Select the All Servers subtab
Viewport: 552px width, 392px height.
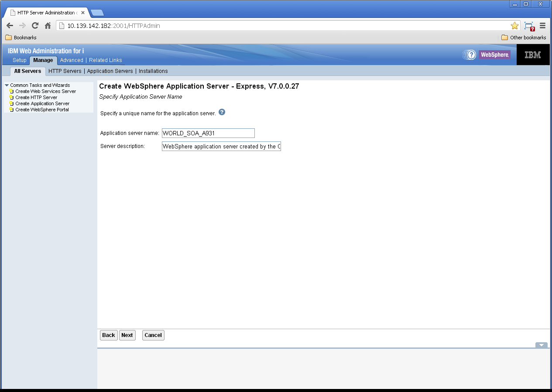click(27, 71)
